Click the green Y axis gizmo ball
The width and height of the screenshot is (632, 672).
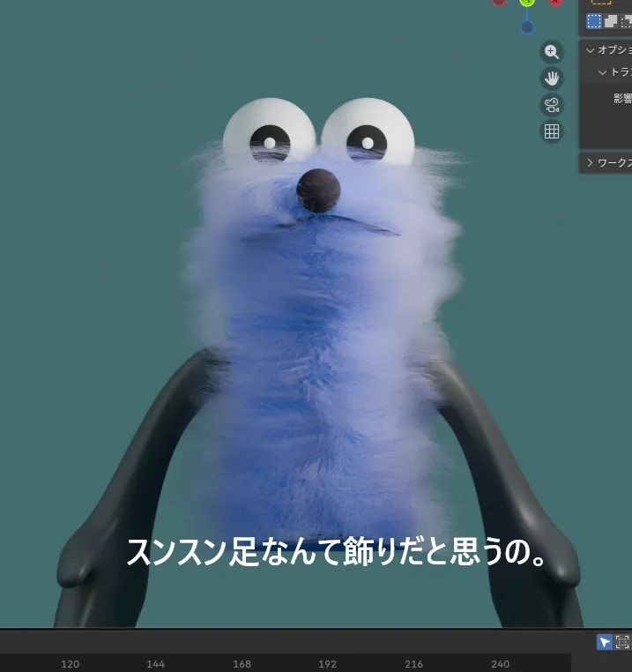click(x=527, y=2)
